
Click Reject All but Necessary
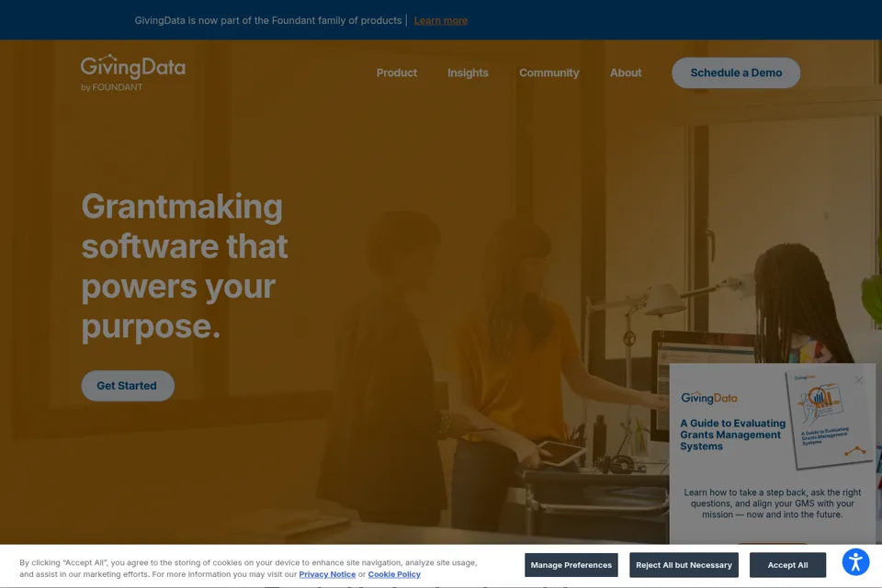(x=684, y=565)
